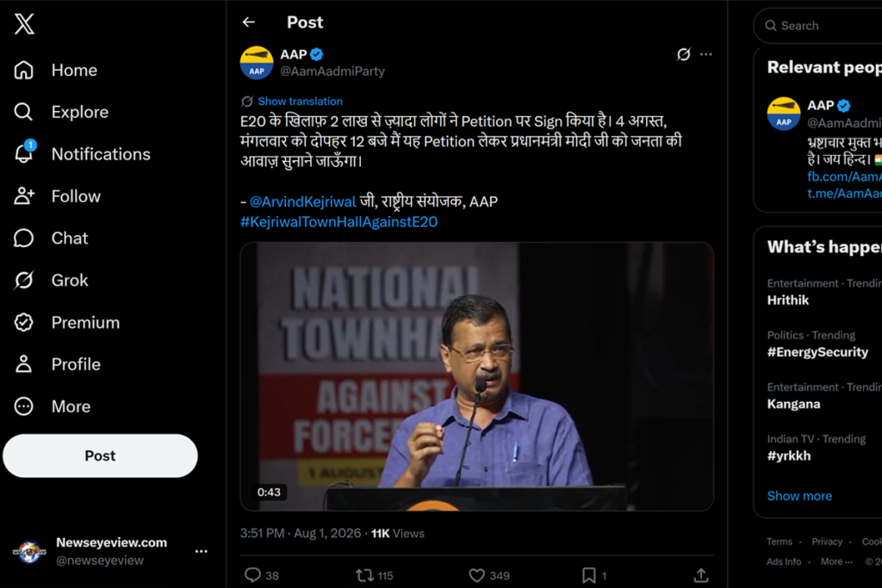Click the back arrow beside Post
The image size is (882, 588).
click(249, 22)
